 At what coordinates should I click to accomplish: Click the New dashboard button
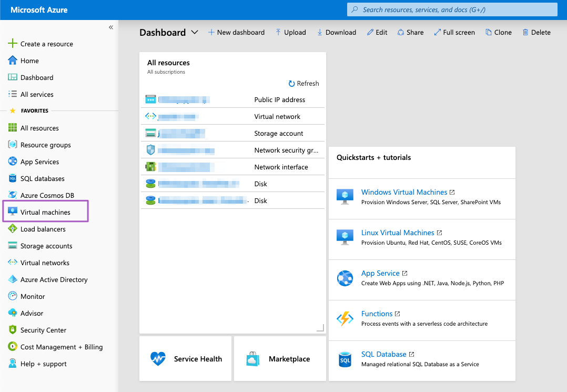[x=236, y=32]
